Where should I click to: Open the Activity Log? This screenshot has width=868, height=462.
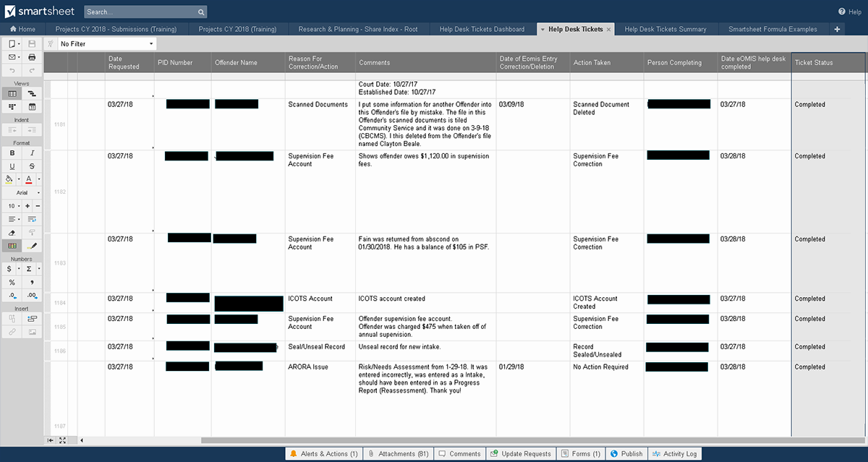674,454
